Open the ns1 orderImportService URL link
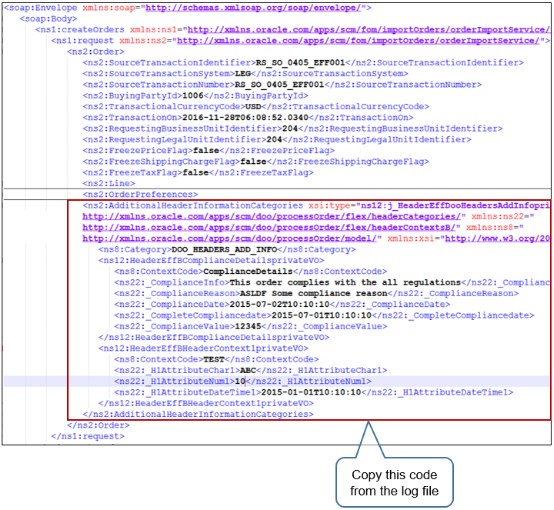 pyautogui.click(x=369, y=30)
